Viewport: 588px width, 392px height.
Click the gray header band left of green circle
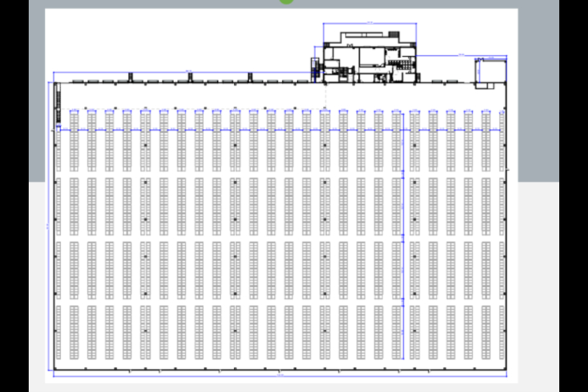point(163,3)
